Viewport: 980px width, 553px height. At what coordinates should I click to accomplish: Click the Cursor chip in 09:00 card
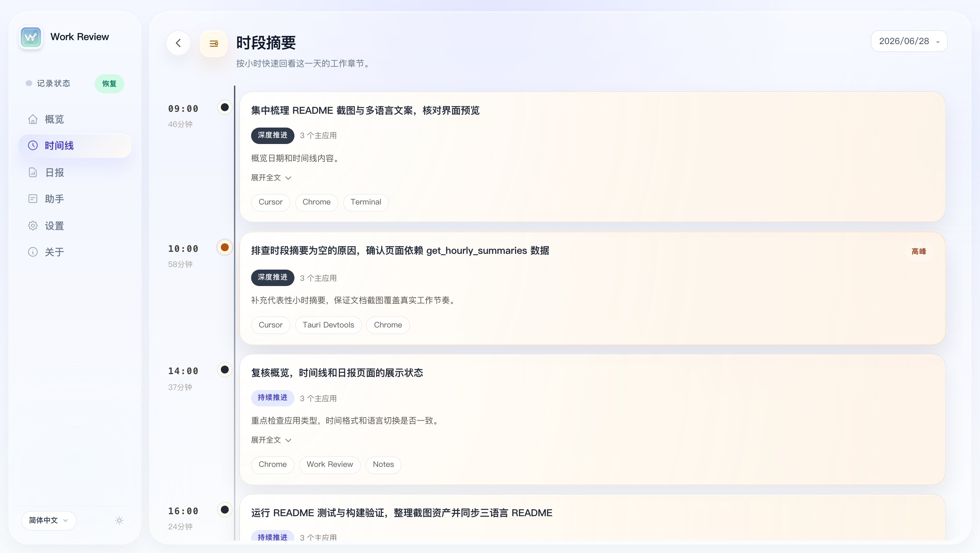click(270, 202)
